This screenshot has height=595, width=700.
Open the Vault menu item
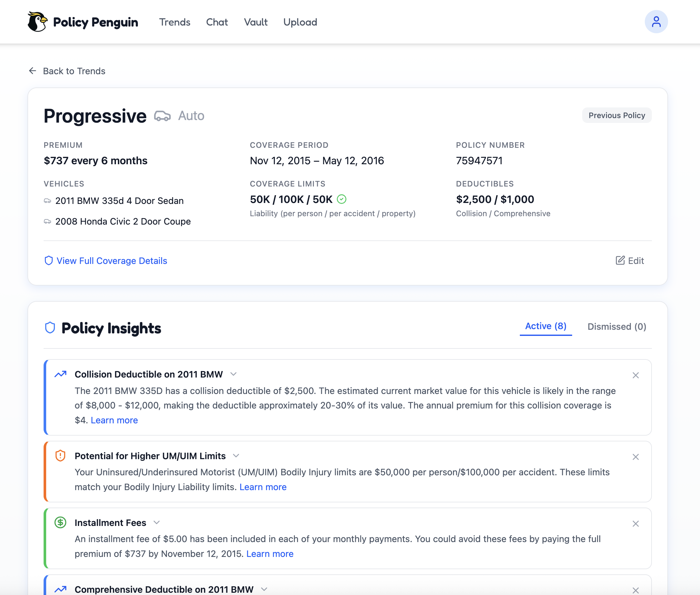click(x=256, y=22)
